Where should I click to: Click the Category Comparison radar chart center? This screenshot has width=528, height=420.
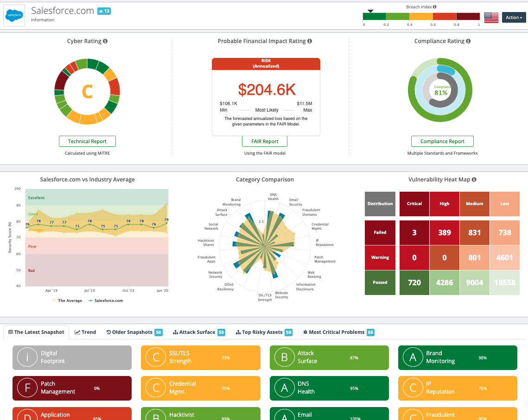pos(265,246)
